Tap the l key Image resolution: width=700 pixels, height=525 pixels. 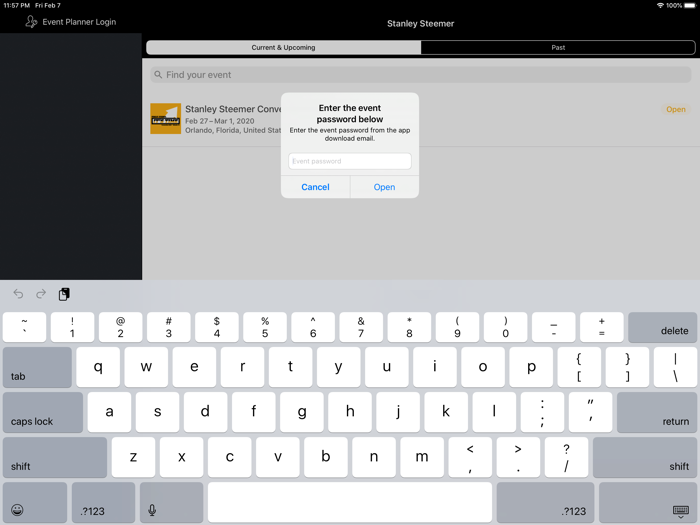pos(494,412)
